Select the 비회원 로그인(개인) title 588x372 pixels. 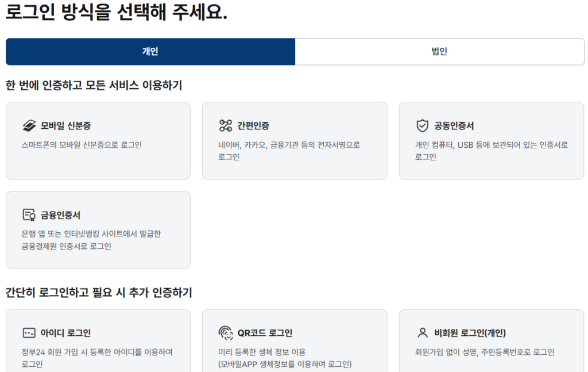pyautogui.click(x=470, y=333)
